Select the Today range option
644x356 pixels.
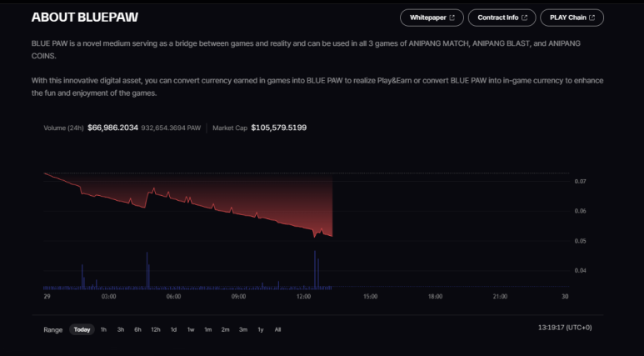[82, 329]
